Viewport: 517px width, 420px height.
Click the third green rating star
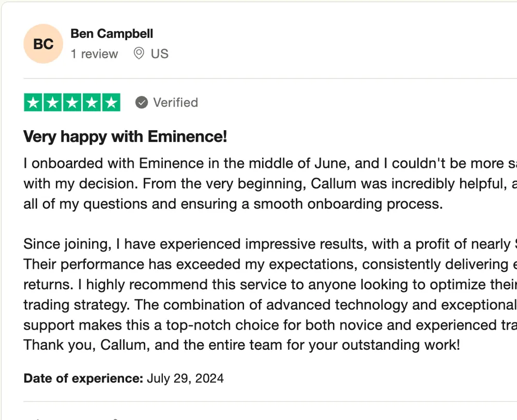(x=72, y=102)
